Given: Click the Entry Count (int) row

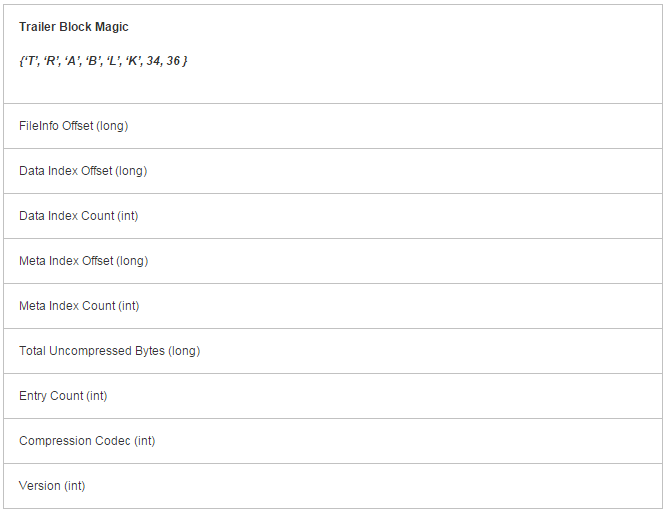Looking at the screenshot, I should (x=333, y=396).
